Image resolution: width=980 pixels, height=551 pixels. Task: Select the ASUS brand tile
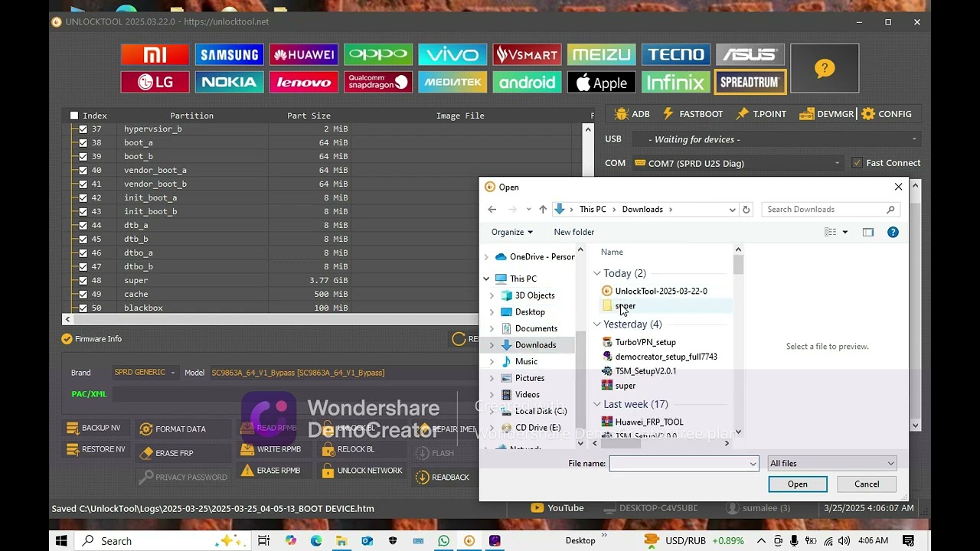pos(750,54)
